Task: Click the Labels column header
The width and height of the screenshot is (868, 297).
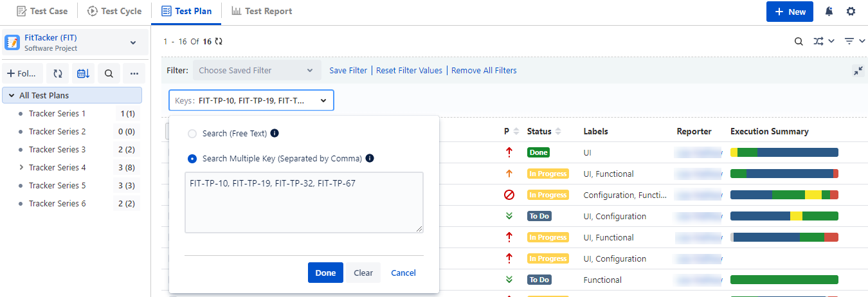Action: click(595, 131)
